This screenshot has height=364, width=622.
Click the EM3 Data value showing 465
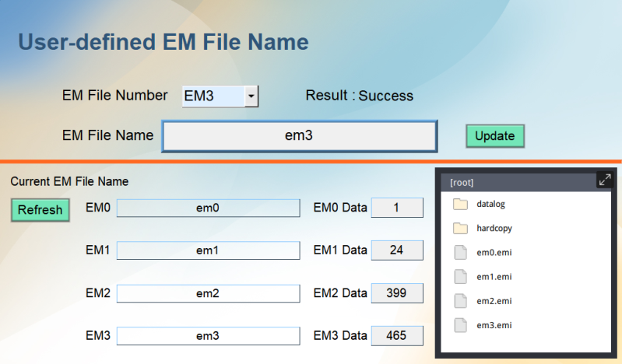coord(397,336)
